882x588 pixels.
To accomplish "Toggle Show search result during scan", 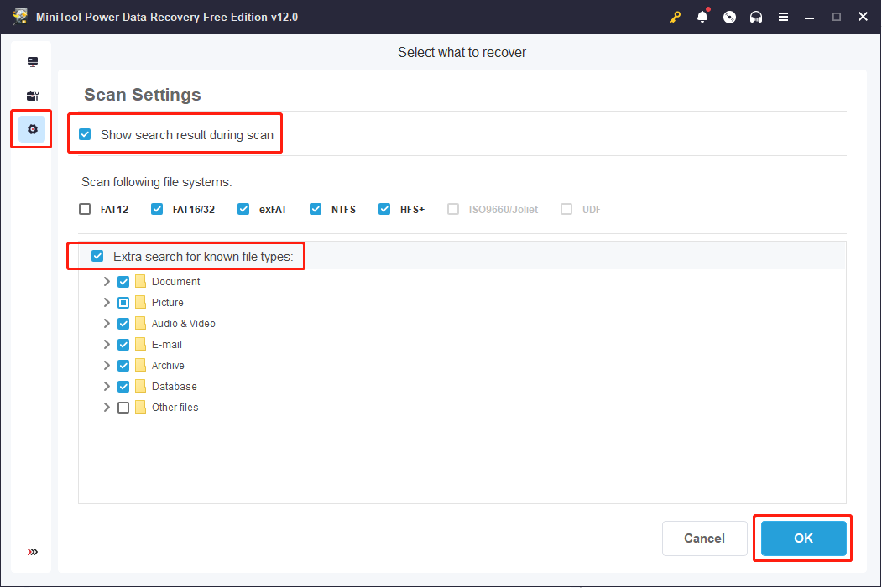I will (x=85, y=134).
